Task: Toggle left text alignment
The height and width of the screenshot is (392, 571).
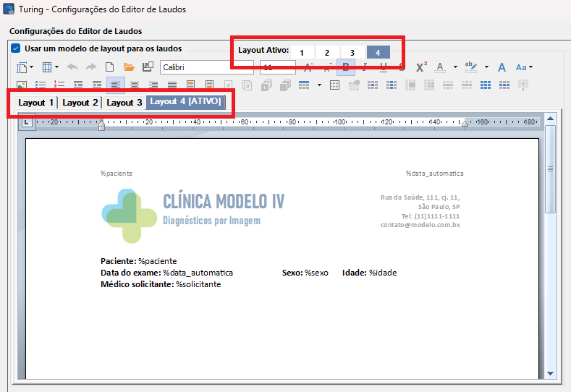Action: point(115,85)
